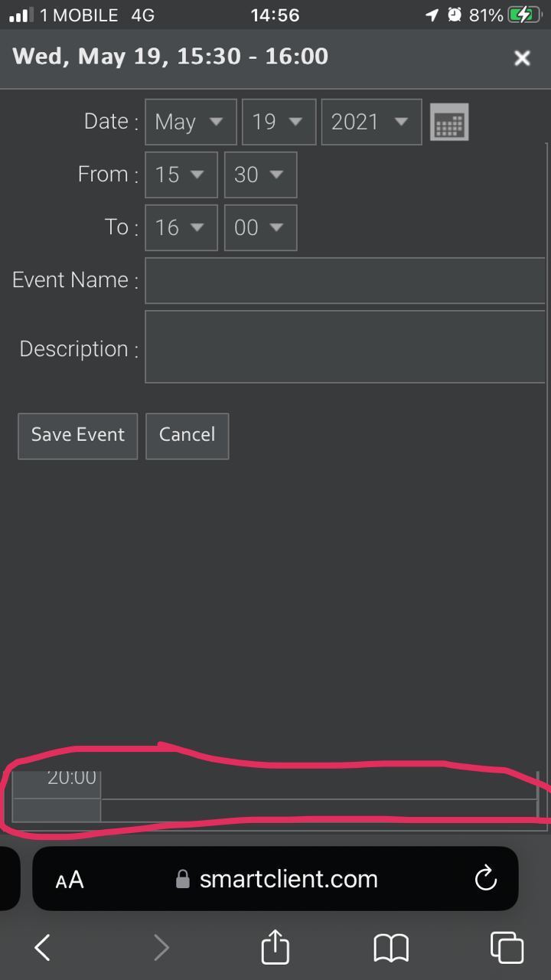
Task: Open the To minute 00 dropdown
Action: coord(260,227)
